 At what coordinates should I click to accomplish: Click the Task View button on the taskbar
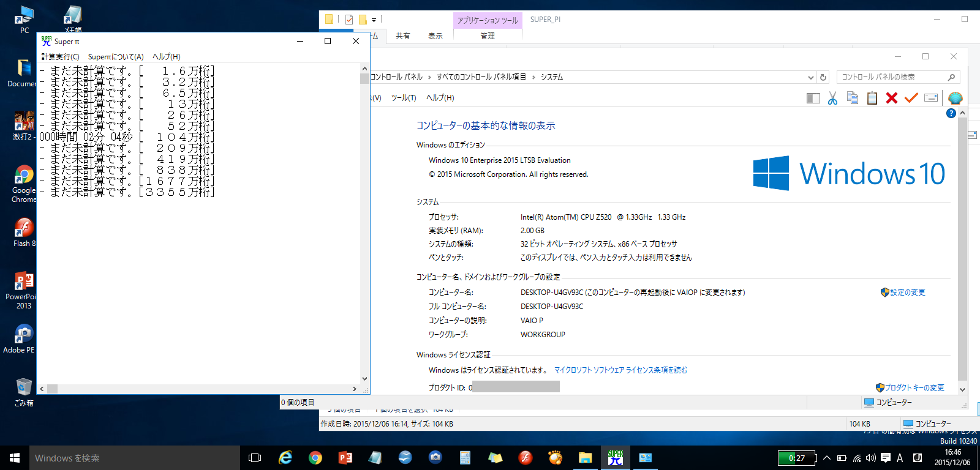(255, 458)
